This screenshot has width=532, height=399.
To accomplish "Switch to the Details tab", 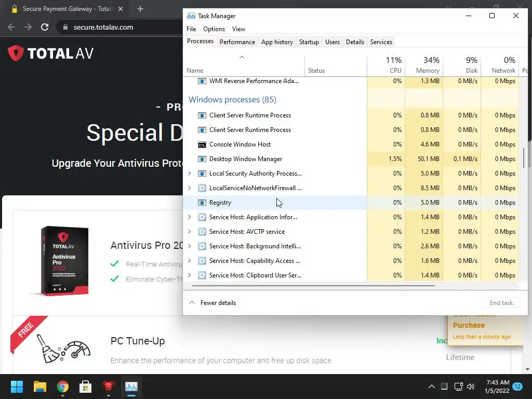I will point(355,42).
